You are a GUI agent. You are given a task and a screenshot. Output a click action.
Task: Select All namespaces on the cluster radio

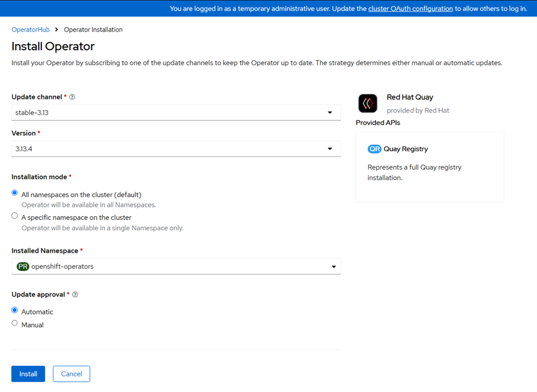tap(14, 193)
